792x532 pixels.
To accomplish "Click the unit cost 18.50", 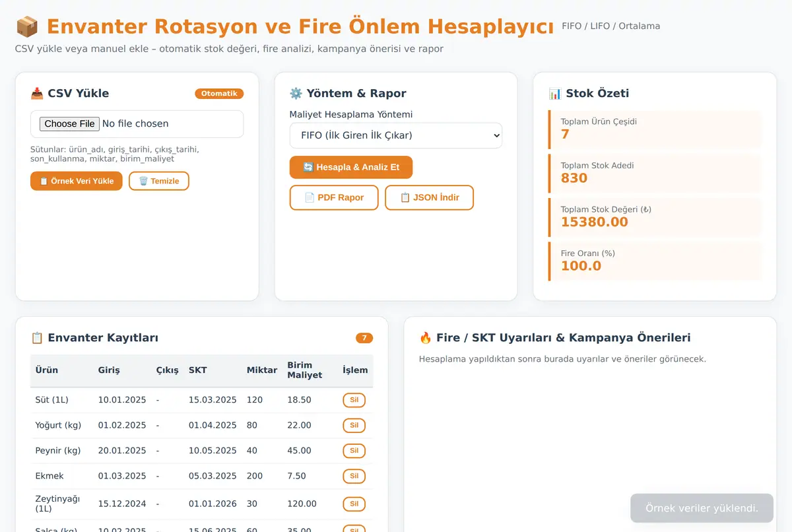I will pos(299,400).
